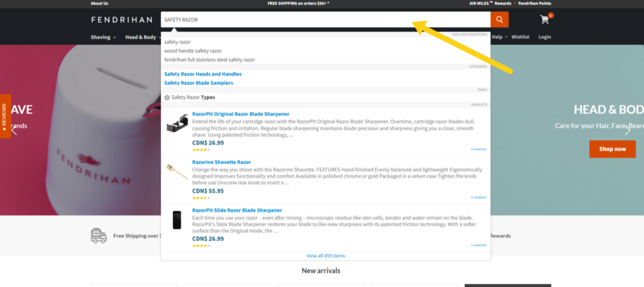
Task: Open the shopping cart icon
Action: [545, 20]
